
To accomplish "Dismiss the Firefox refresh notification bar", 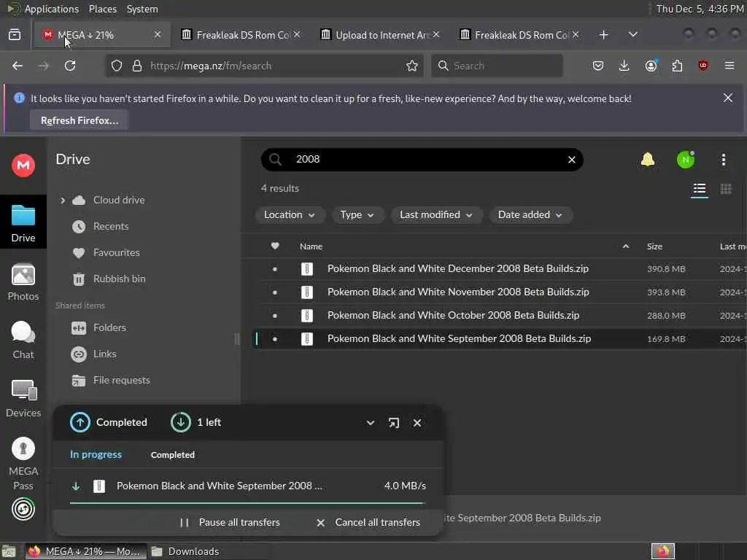I will (728, 98).
